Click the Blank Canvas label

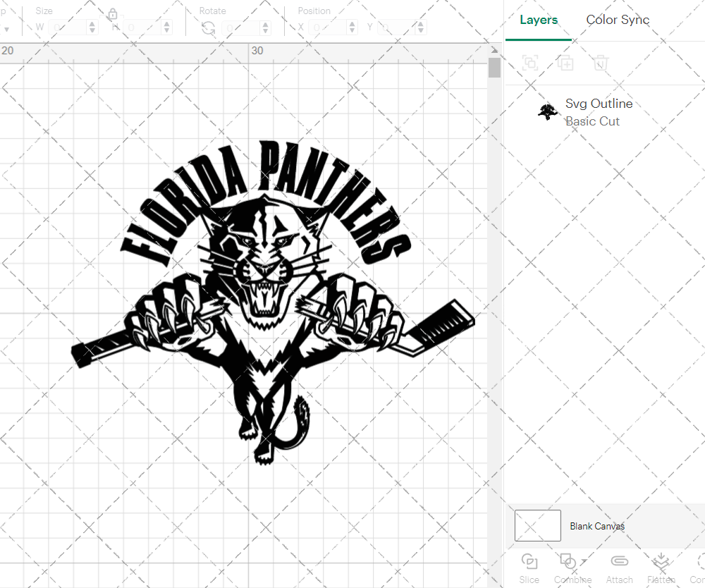click(597, 526)
